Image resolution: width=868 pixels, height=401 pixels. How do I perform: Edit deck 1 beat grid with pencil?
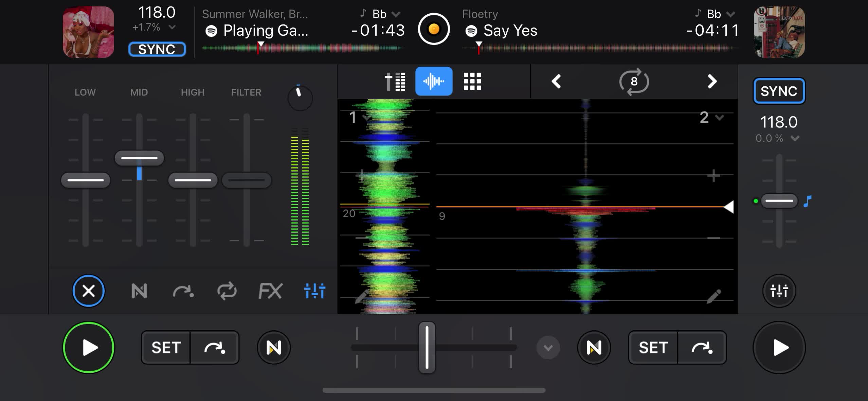pos(362,296)
